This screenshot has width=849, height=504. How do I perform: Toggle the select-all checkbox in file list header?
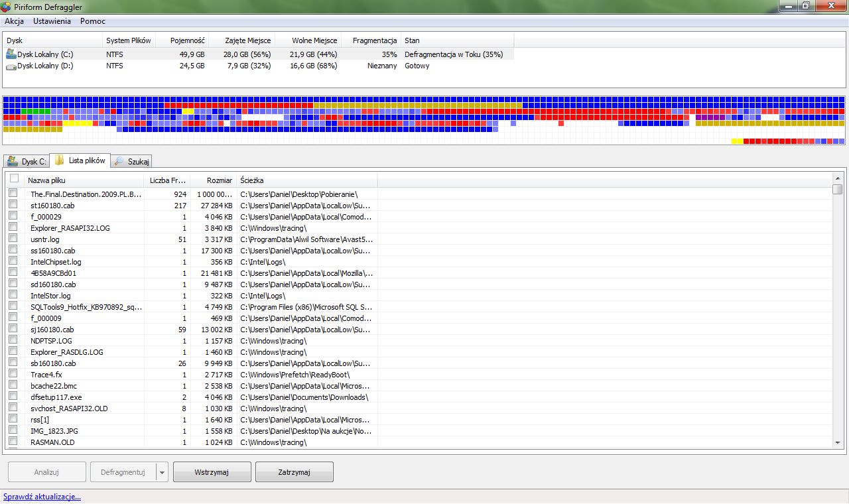tap(14, 179)
